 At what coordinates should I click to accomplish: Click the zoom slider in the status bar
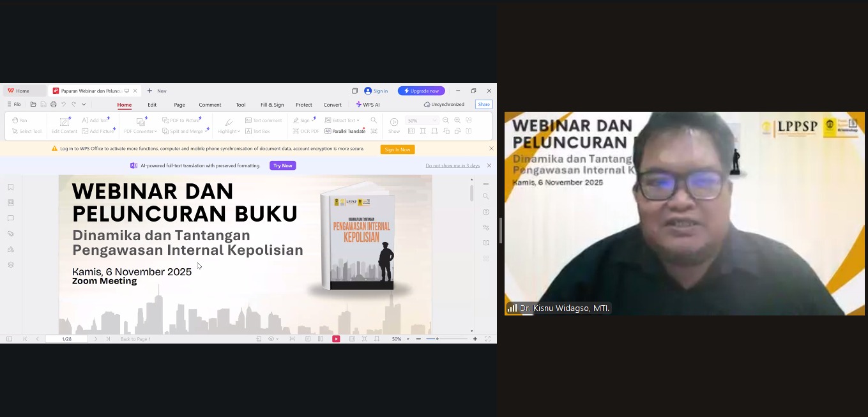[446, 339]
